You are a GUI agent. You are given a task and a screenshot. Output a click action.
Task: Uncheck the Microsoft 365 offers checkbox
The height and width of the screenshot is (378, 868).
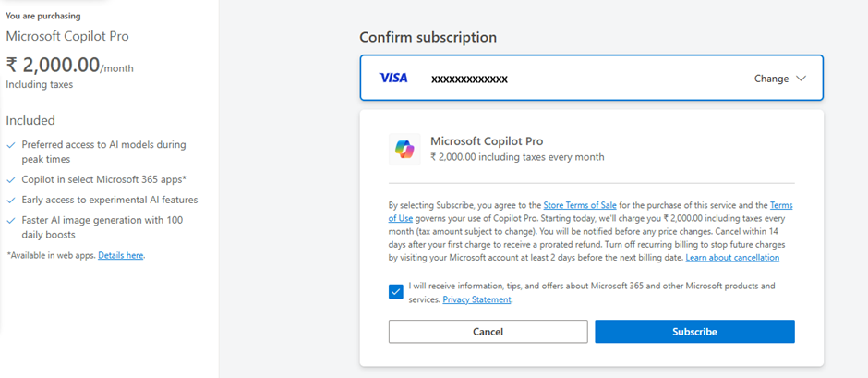coord(396,292)
